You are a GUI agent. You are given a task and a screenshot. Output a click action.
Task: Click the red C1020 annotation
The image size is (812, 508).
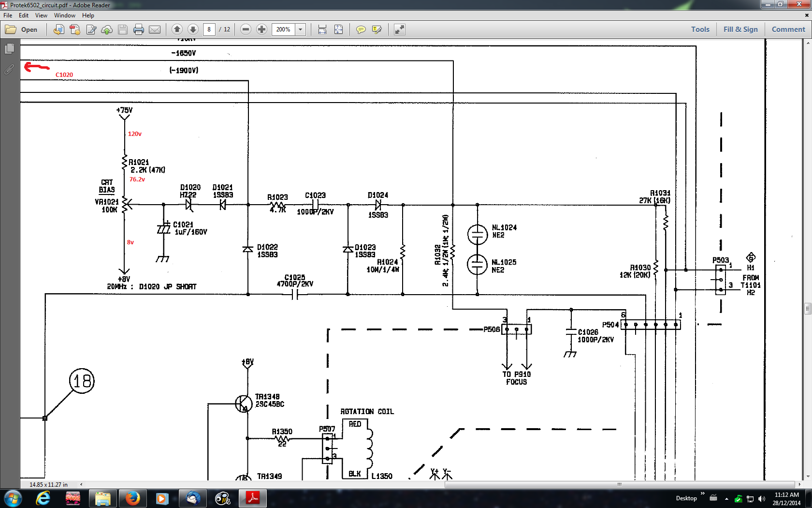(x=64, y=75)
